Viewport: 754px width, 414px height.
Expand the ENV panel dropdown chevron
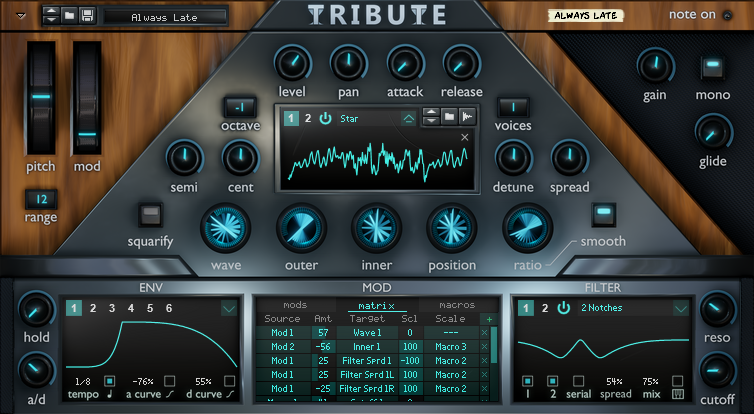(x=229, y=308)
